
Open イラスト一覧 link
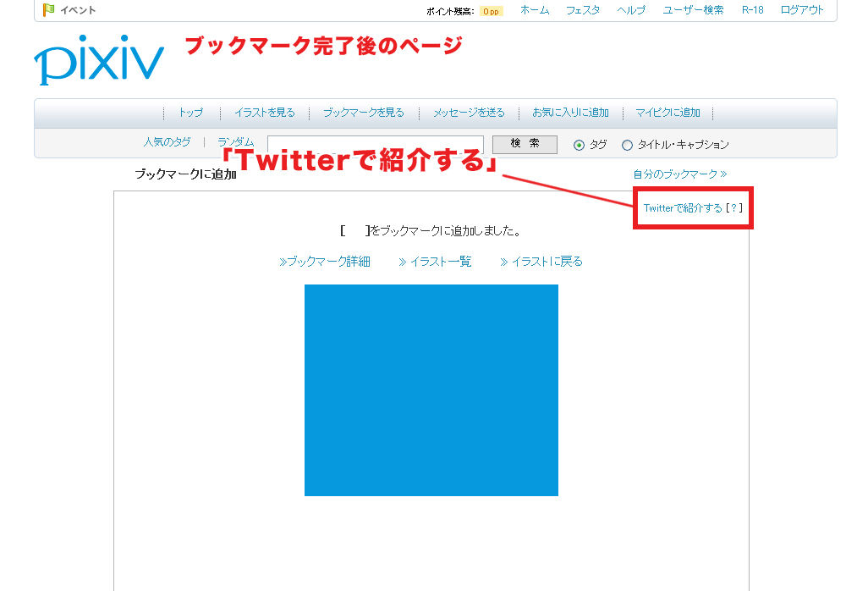pos(435,262)
